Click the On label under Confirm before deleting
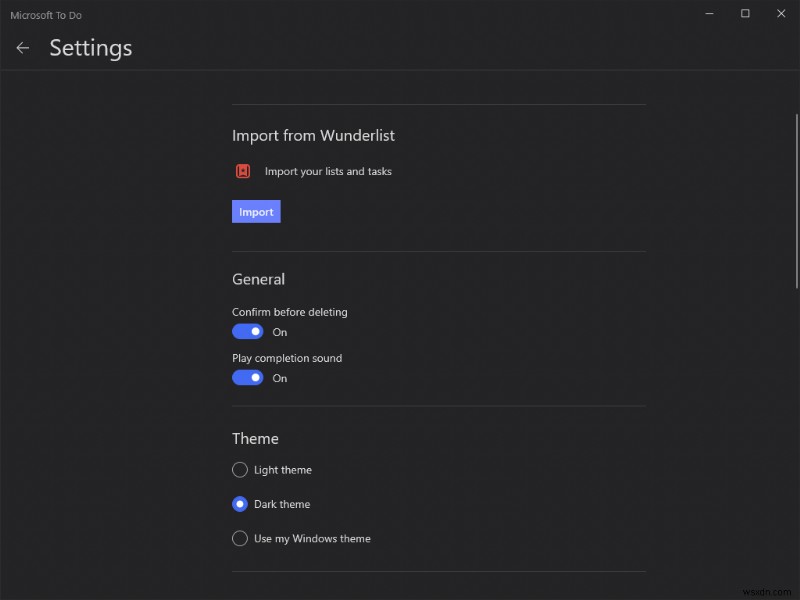 [x=280, y=332]
